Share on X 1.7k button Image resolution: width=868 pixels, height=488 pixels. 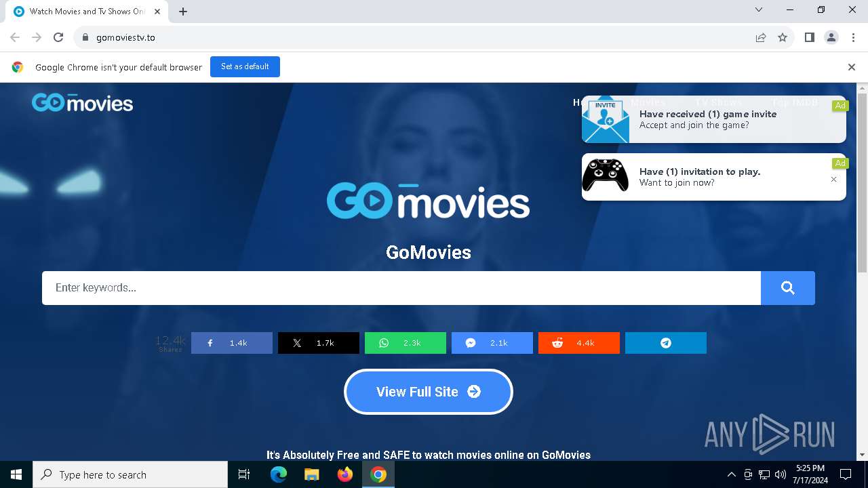(319, 343)
